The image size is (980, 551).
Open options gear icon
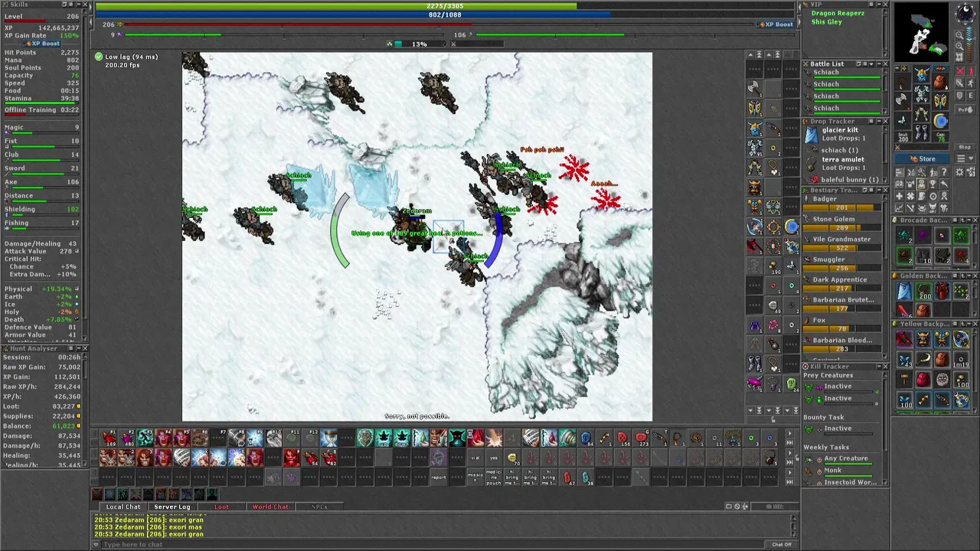[959, 171]
